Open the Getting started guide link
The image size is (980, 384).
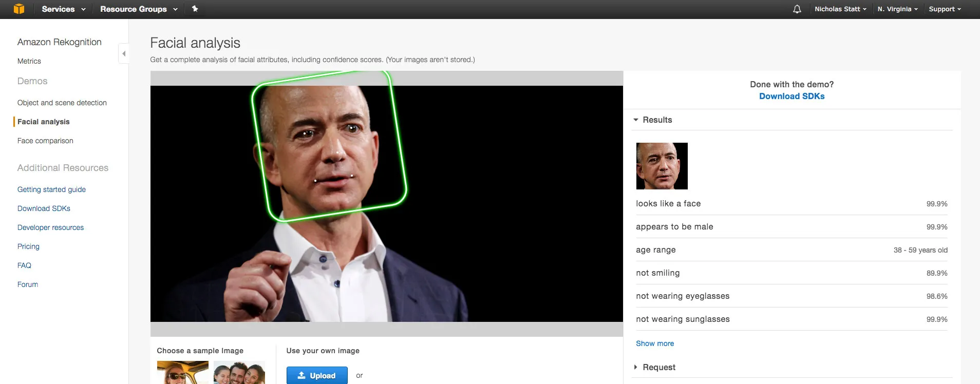[51, 189]
